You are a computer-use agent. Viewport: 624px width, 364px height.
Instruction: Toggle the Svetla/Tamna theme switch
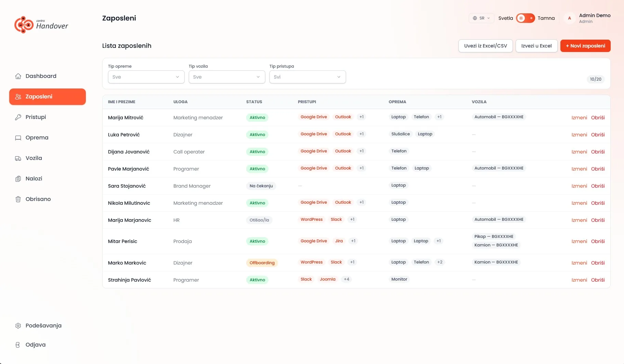[525, 18]
